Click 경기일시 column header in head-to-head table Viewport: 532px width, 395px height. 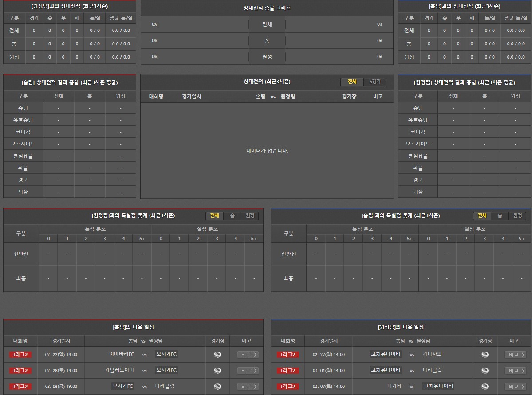[x=192, y=97]
